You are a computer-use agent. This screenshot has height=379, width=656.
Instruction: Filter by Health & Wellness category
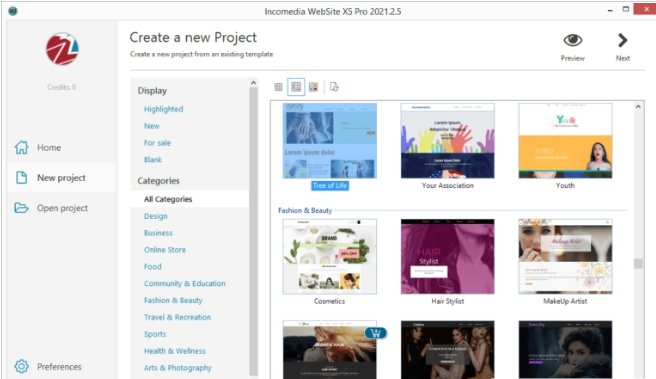coord(174,351)
